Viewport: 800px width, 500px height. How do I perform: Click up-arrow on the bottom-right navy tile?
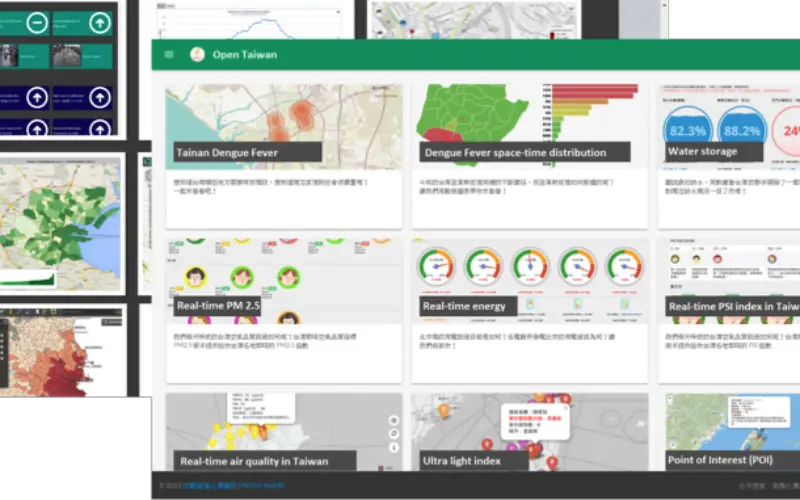pos(100,128)
